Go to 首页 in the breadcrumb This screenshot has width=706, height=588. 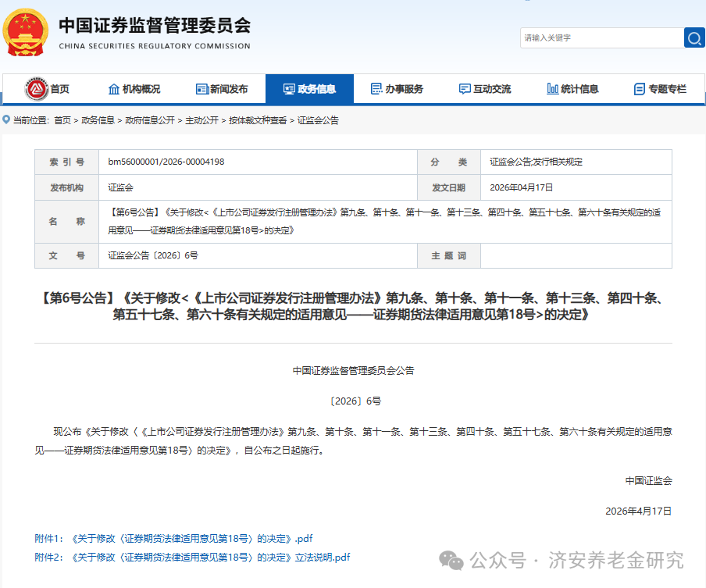click(62, 120)
